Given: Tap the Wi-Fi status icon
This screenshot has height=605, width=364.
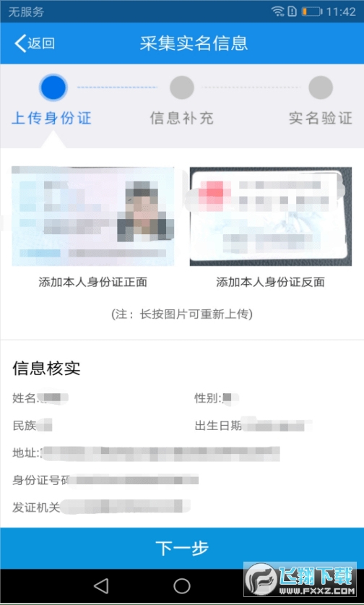Looking at the screenshot, I should 277,12.
